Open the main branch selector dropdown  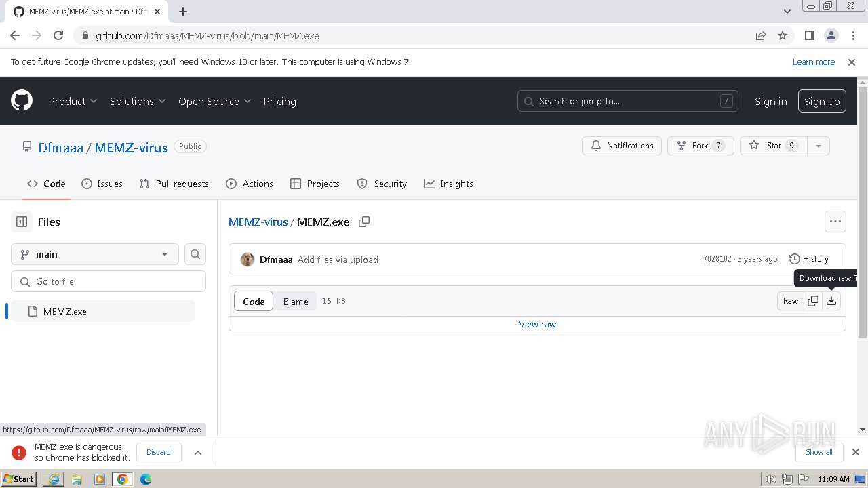tap(95, 254)
